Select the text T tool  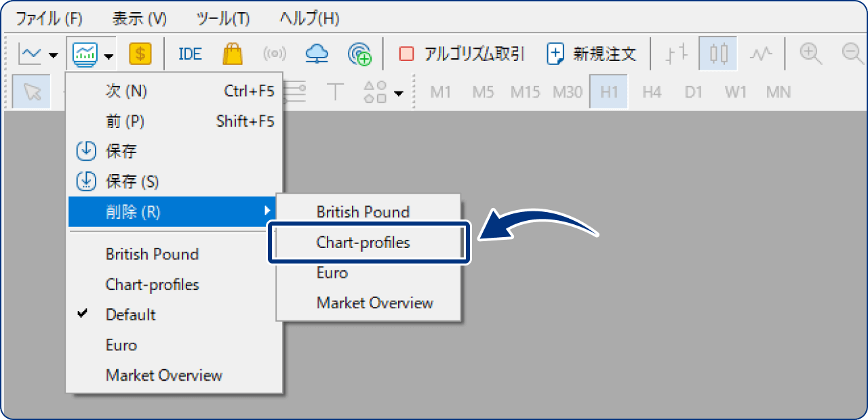[x=334, y=91]
